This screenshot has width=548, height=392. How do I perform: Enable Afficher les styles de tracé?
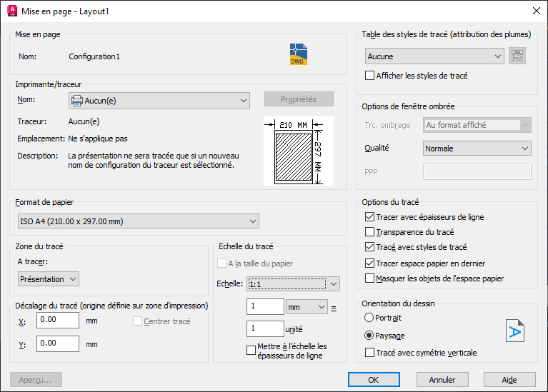click(x=369, y=76)
